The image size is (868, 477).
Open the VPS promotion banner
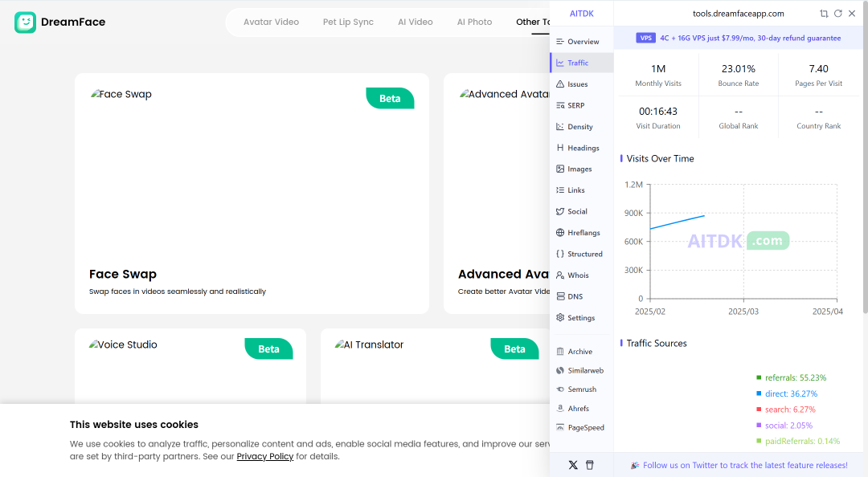pyautogui.click(x=739, y=39)
